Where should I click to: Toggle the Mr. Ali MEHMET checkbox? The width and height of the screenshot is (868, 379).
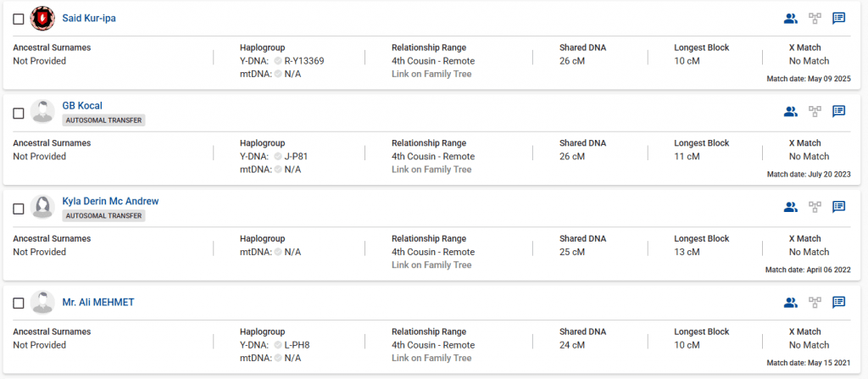pyautogui.click(x=19, y=304)
